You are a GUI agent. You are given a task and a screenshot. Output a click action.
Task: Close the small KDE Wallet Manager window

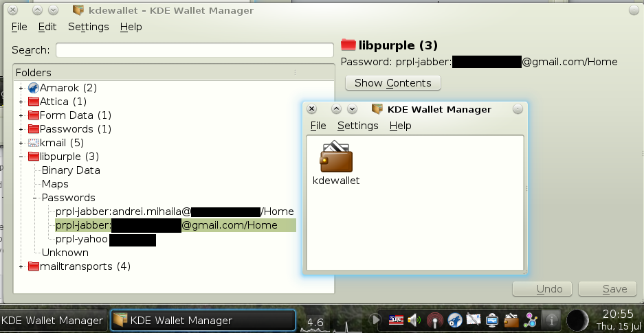[312, 108]
